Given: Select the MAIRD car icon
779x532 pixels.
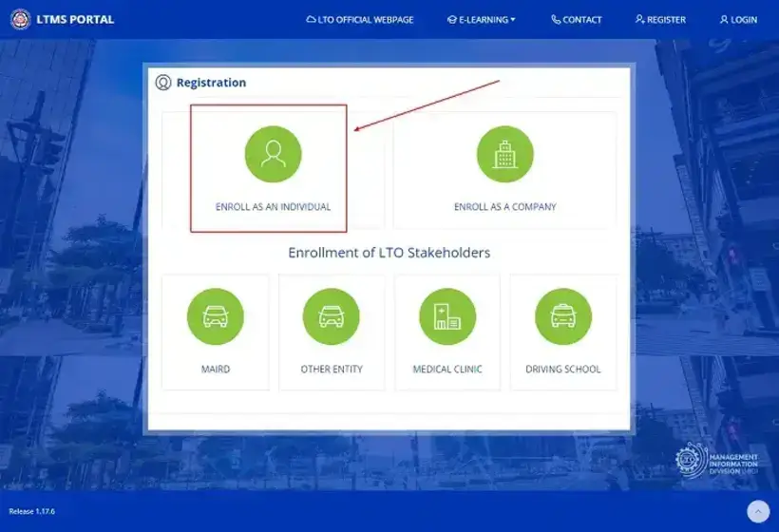Looking at the screenshot, I should (215, 316).
